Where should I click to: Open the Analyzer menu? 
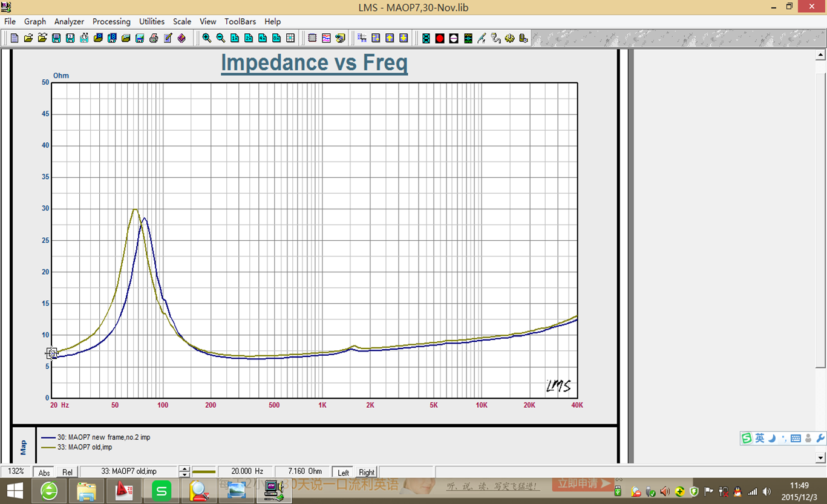pos(69,21)
